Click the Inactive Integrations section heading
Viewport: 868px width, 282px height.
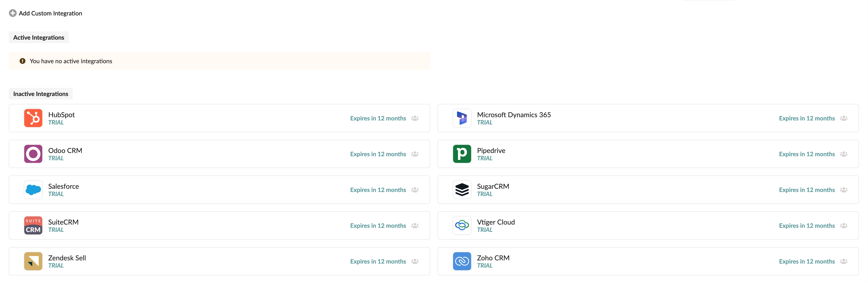tap(41, 94)
